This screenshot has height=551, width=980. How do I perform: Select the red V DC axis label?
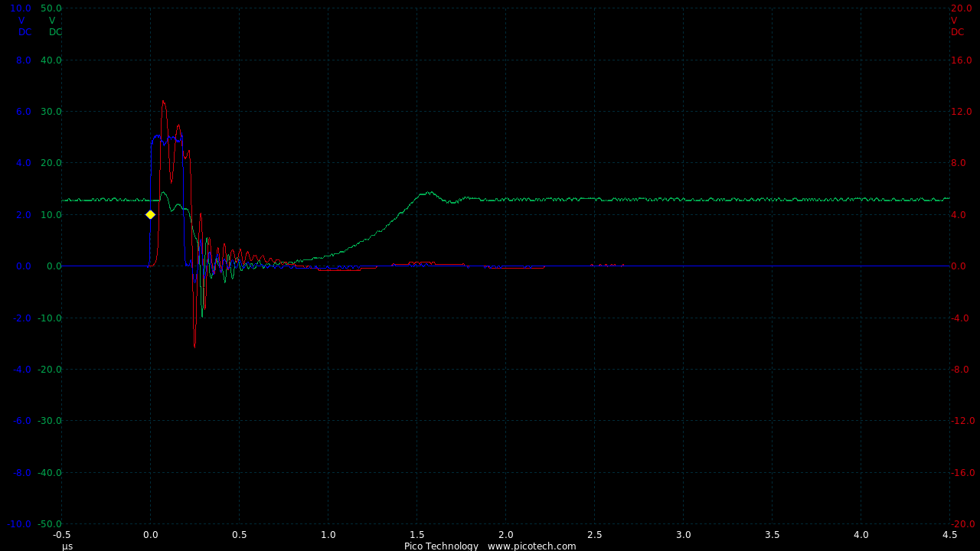point(957,27)
